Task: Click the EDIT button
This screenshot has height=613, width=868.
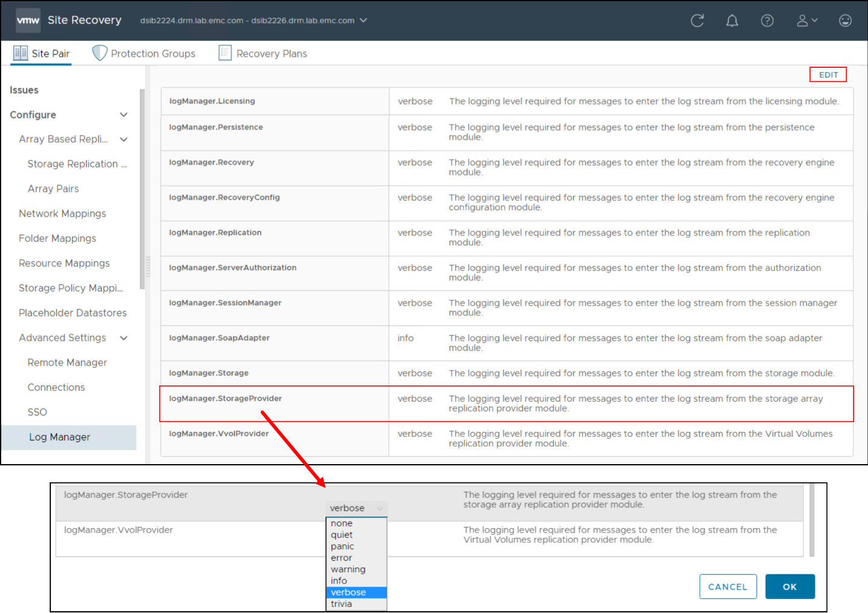Action: (x=828, y=74)
